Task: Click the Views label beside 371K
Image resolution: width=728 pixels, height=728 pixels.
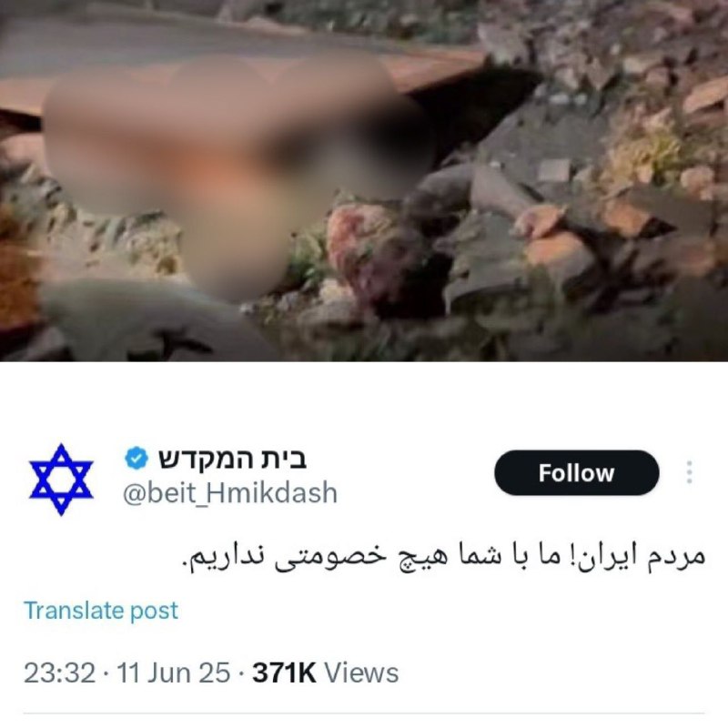Action: pyautogui.click(x=361, y=672)
